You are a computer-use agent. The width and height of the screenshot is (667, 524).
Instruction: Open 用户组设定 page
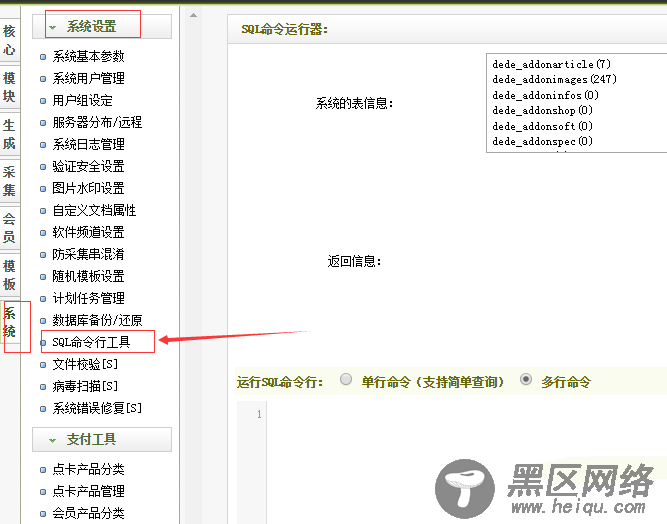(x=83, y=100)
